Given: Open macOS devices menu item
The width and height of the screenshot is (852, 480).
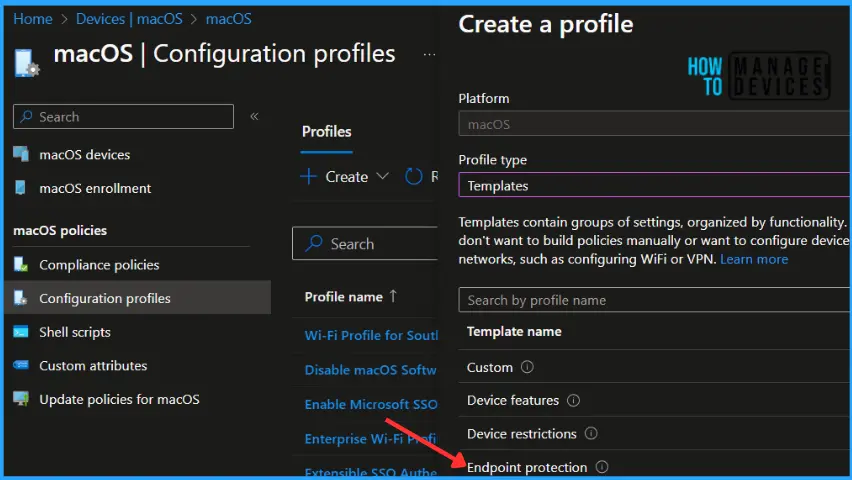Looking at the screenshot, I should pos(84,155).
